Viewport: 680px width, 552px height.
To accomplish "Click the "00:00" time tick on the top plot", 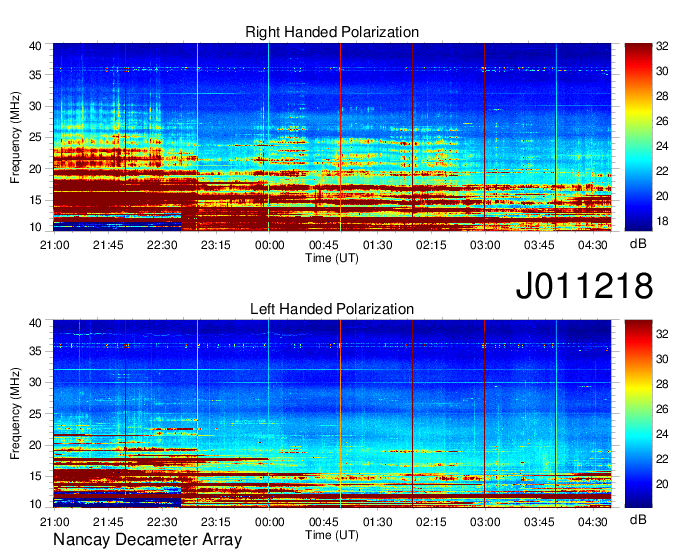I will [269, 245].
